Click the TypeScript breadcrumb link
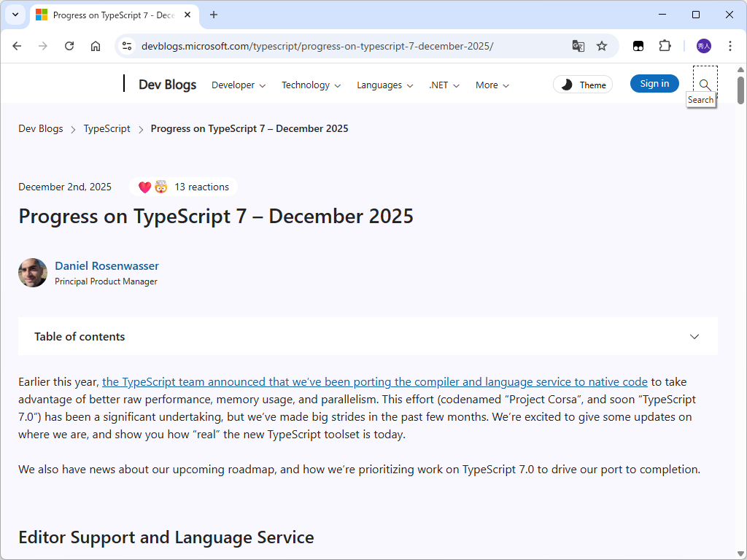The height and width of the screenshot is (560, 747). point(107,128)
